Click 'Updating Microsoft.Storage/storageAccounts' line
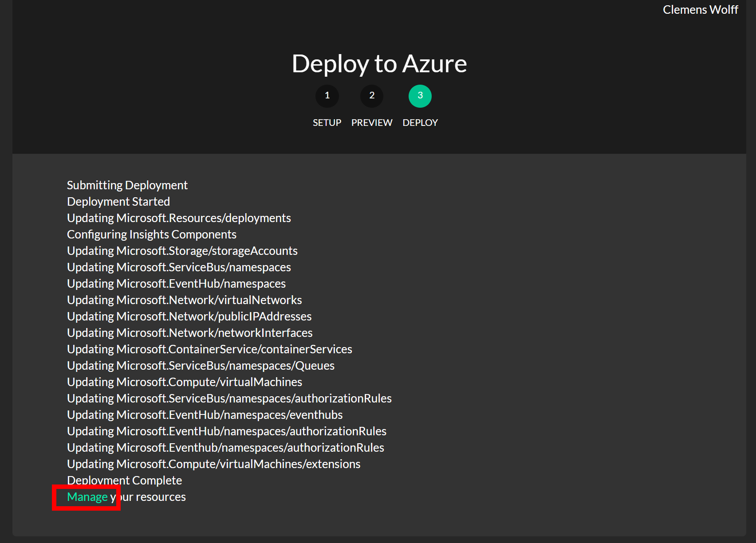This screenshot has width=756, height=543. pyautogui.click(x=182, y=251)
